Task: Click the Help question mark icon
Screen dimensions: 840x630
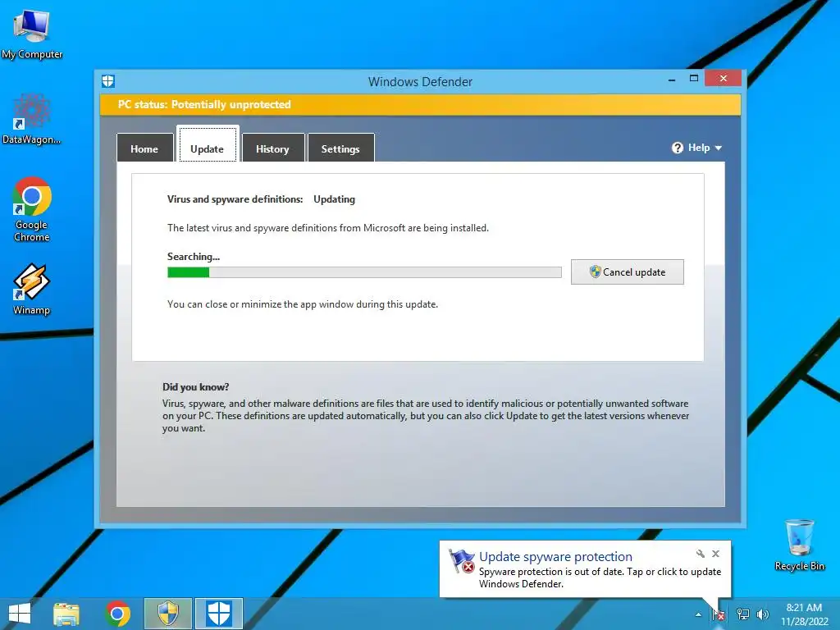Action: coord(678,148)
